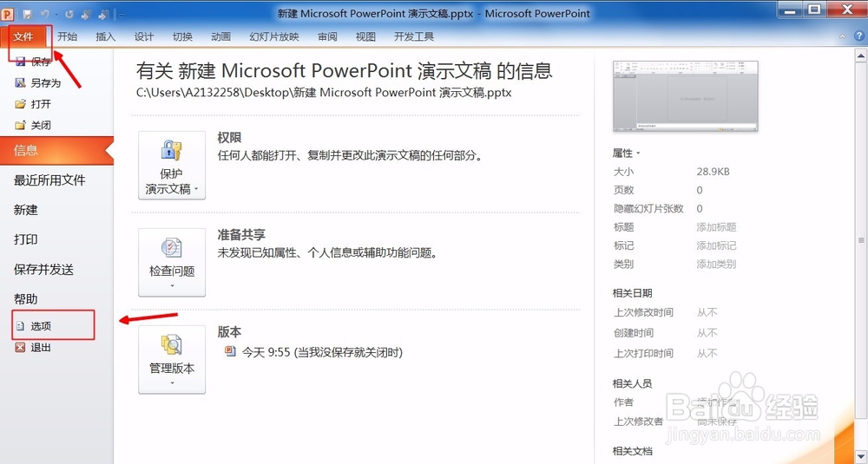Open the Undo history dropdown arrow
The width and height of the screenshot is (868, 464).
click(x=56, y=15)
